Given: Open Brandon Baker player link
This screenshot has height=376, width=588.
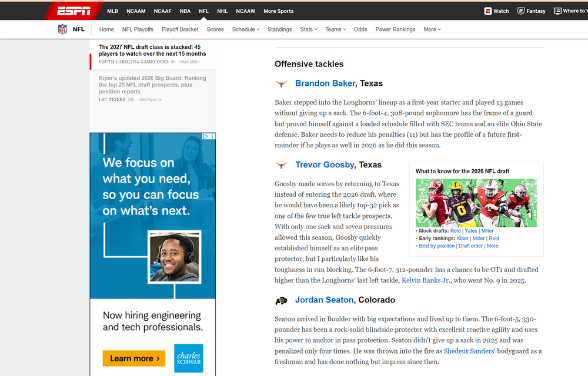Looking at the screenshot, I should 325,83.
